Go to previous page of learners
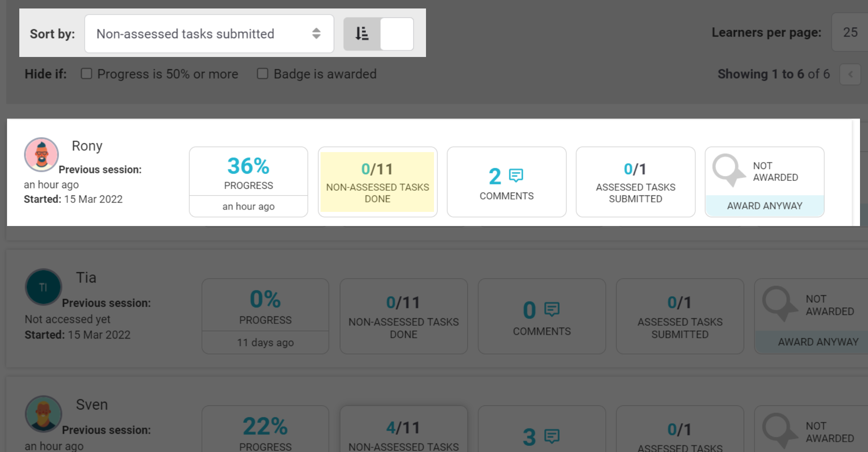The width and height of the screenshot is (868, 452). 850,74
